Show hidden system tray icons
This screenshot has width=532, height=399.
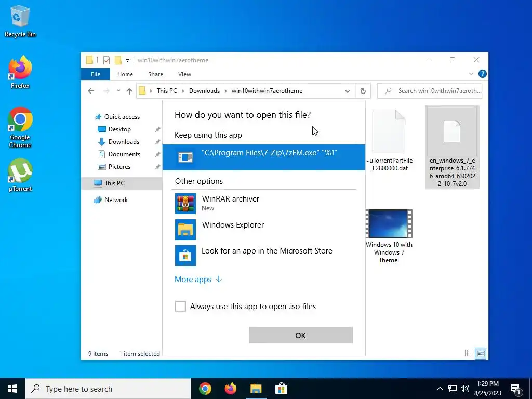tap(440, 389)
